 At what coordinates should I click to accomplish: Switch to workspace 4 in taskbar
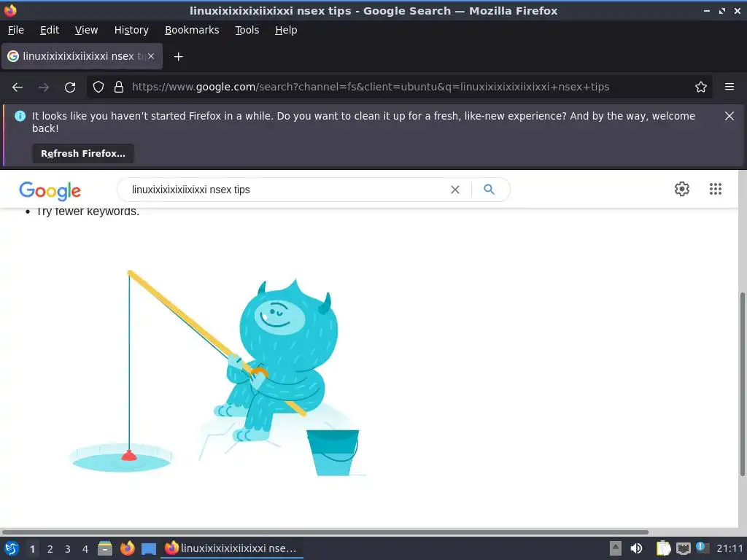point(85,549)
